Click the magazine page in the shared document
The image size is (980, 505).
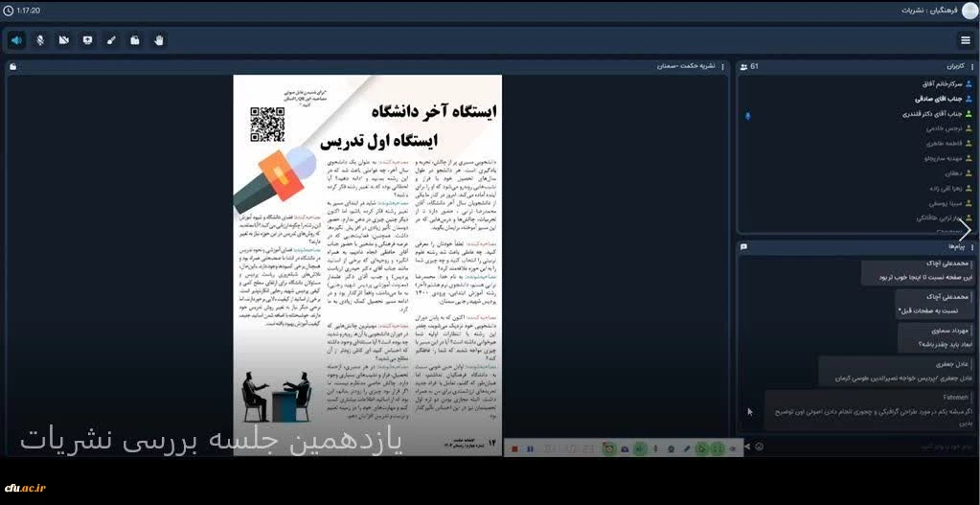367,265
